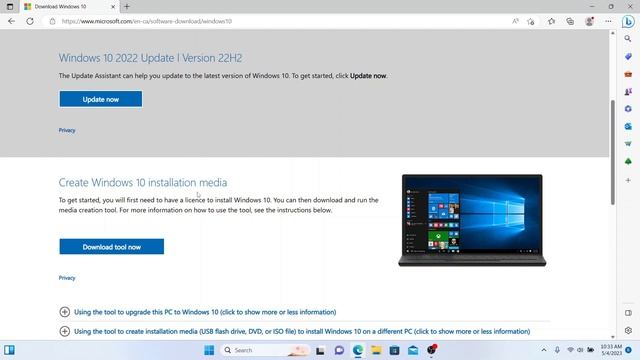Screen dimensions: 640x360
Task: Open the tab actions menu icon
Action: 10,7
